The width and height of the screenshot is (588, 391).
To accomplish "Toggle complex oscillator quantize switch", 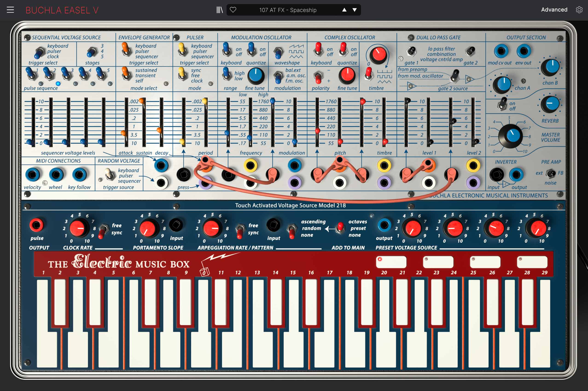I will tap(343, 50).
